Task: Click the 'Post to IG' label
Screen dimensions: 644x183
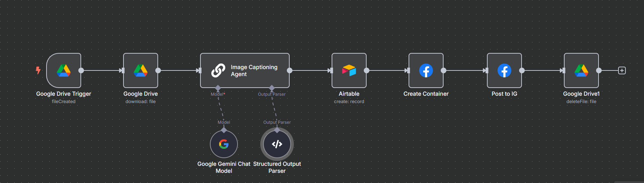Action: pos(504,94)
